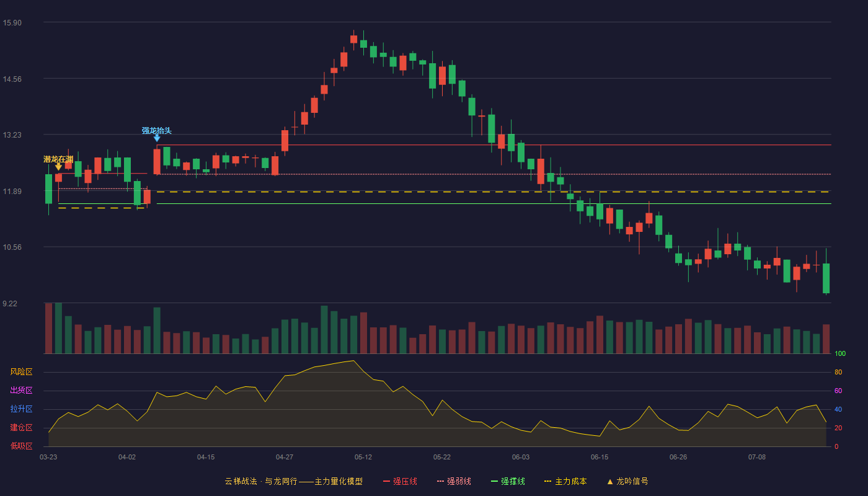Toggle the 主力成本 dashed yellow legend
This screenshot has height=496, width=868.
pos(565,481)
